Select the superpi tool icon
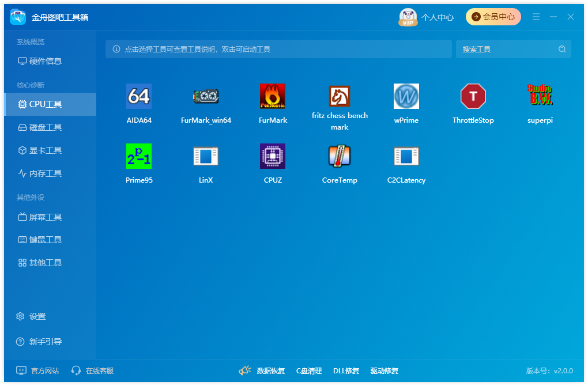This screenshot has height=386, width=588. [540, 94]
